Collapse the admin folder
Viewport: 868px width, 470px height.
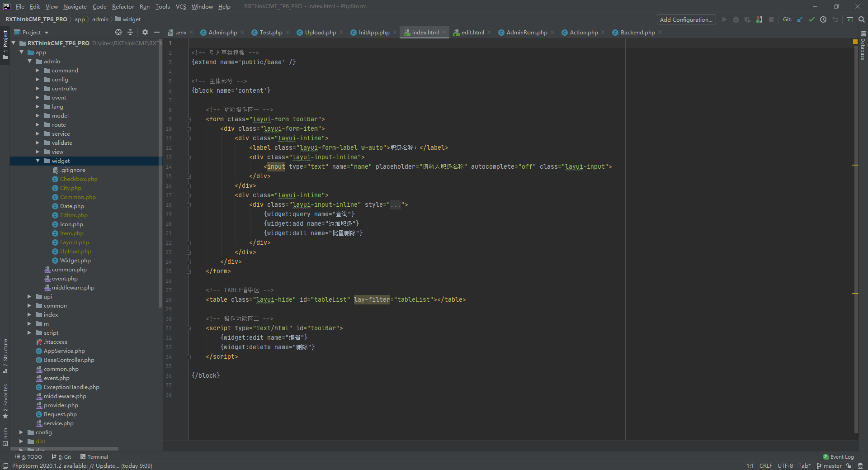[x=29, y=61]
